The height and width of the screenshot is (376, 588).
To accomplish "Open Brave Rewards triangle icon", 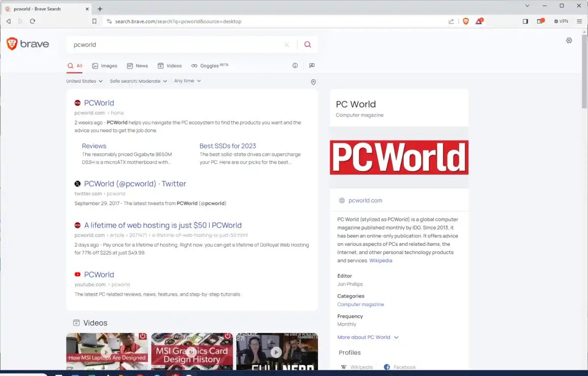I will (479, 21).
